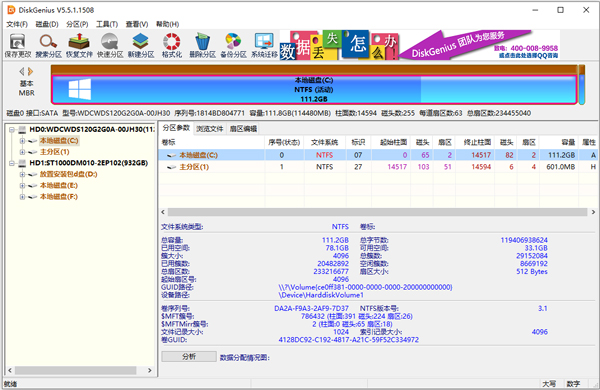
Task: Click drive icon beside 主分区(1) in table
Action: [x=172, y=167]
